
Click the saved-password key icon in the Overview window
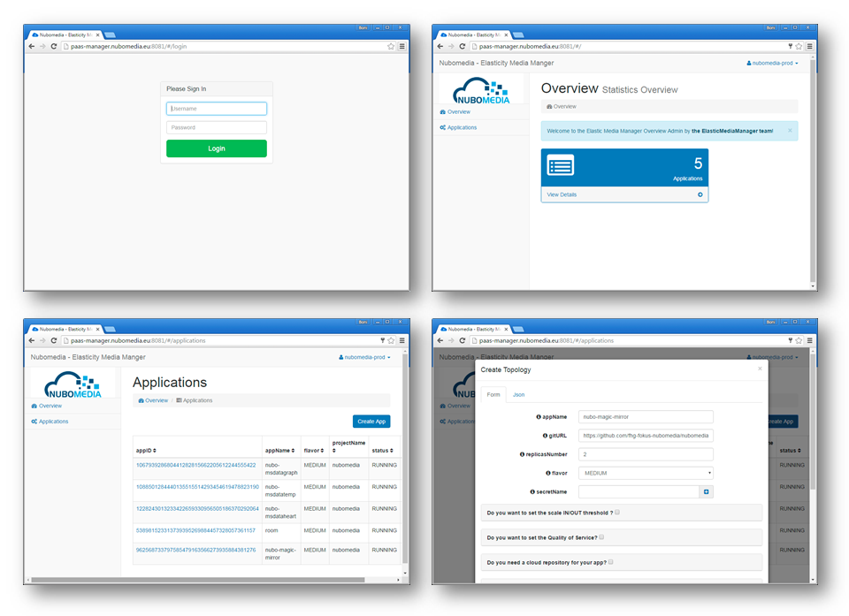point(791,47)
